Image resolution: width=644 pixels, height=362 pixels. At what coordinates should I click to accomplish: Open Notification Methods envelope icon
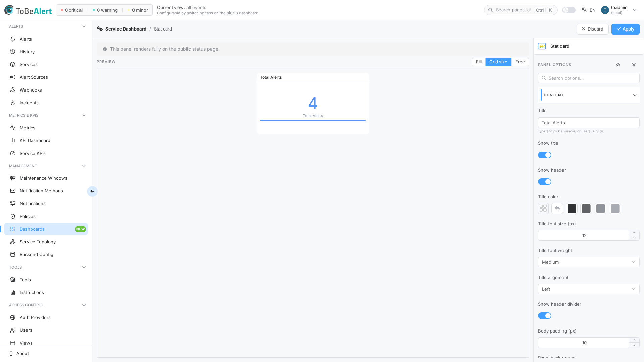[x=13, y=191]
